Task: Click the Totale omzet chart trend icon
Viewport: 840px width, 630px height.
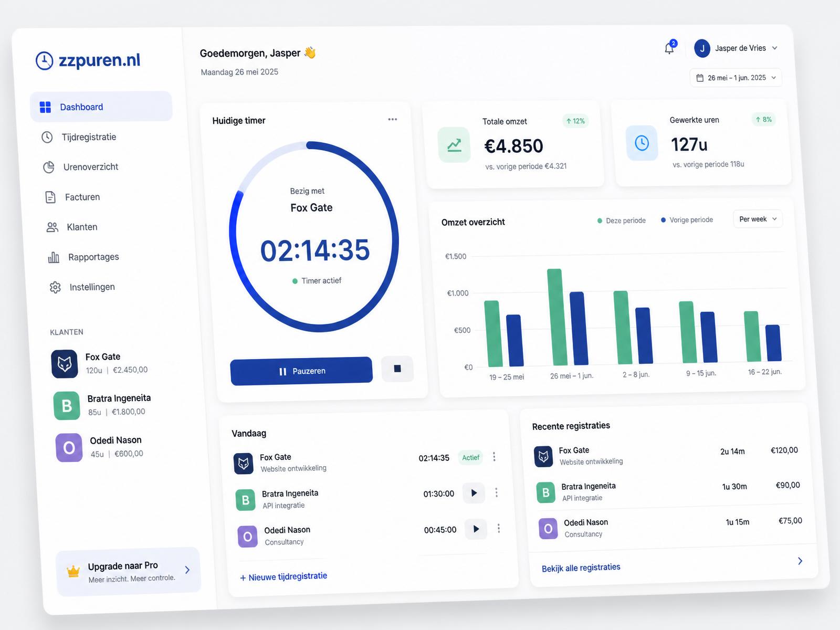Action: coord(454,145)
